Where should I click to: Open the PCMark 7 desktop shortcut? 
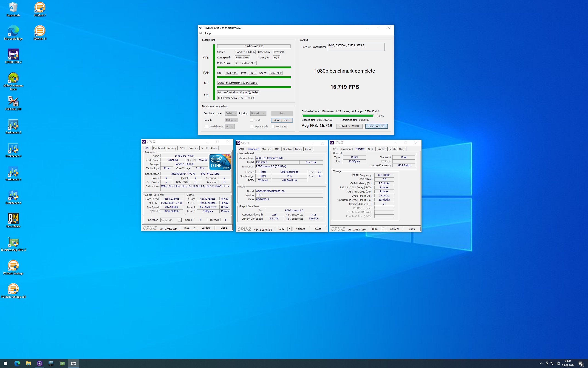point(40,9)
